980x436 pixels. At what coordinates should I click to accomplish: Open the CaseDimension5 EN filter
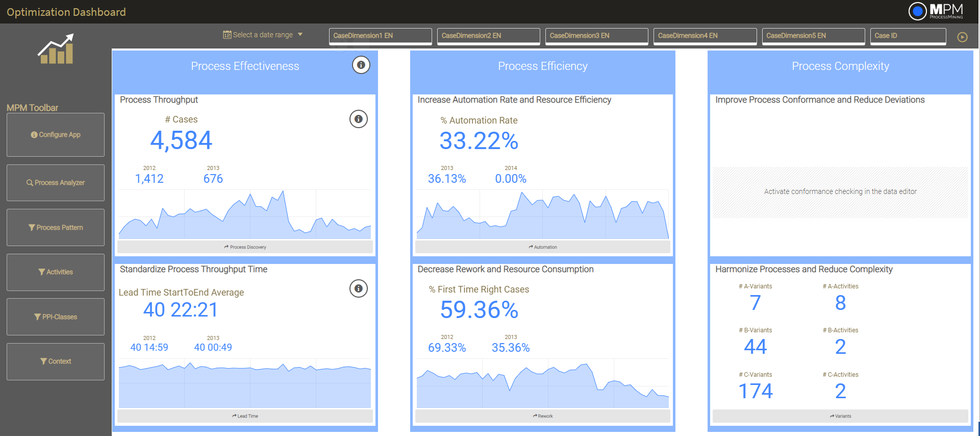(x=814, y=36)
